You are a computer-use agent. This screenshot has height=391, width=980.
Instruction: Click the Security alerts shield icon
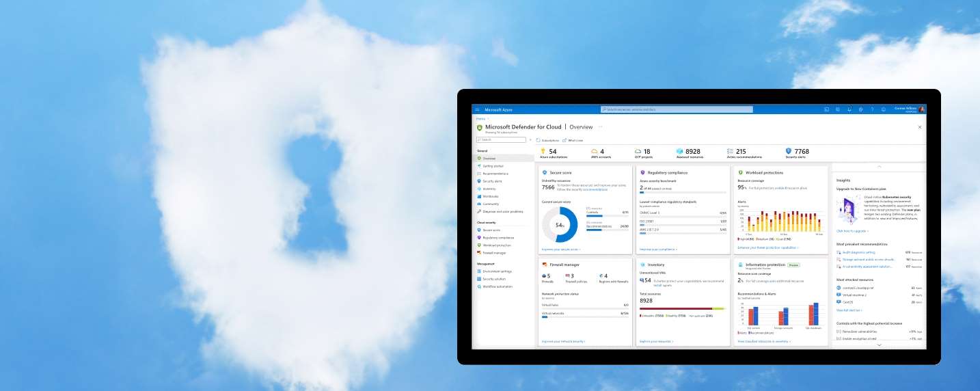click(x=789, y=151)
